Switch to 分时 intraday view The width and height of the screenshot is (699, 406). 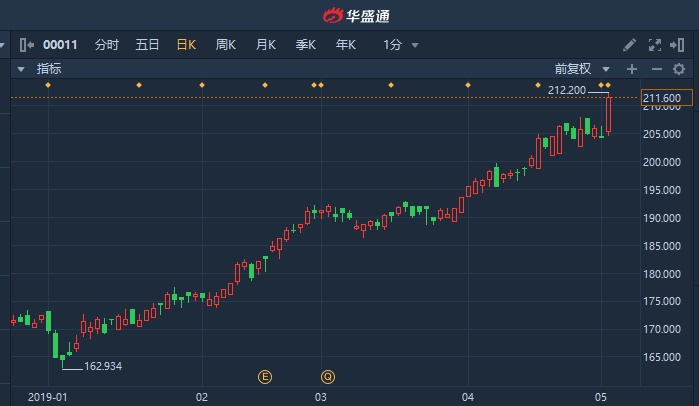107,45
